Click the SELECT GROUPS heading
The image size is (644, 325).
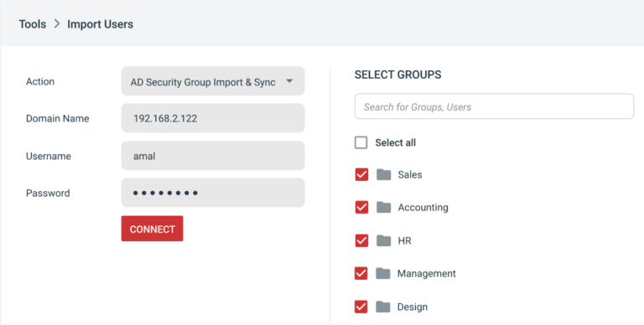click(398, 75)
